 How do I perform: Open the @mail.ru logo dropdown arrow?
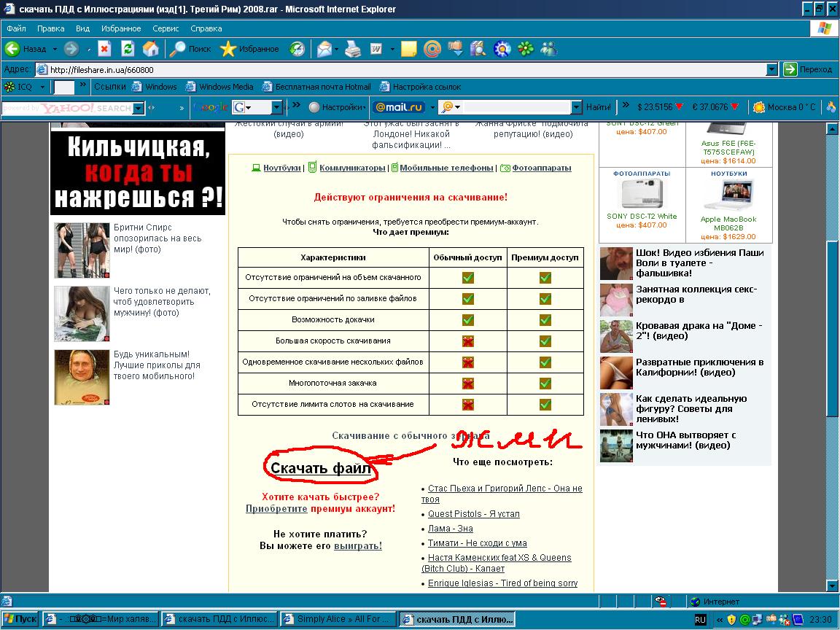point(432,107)
